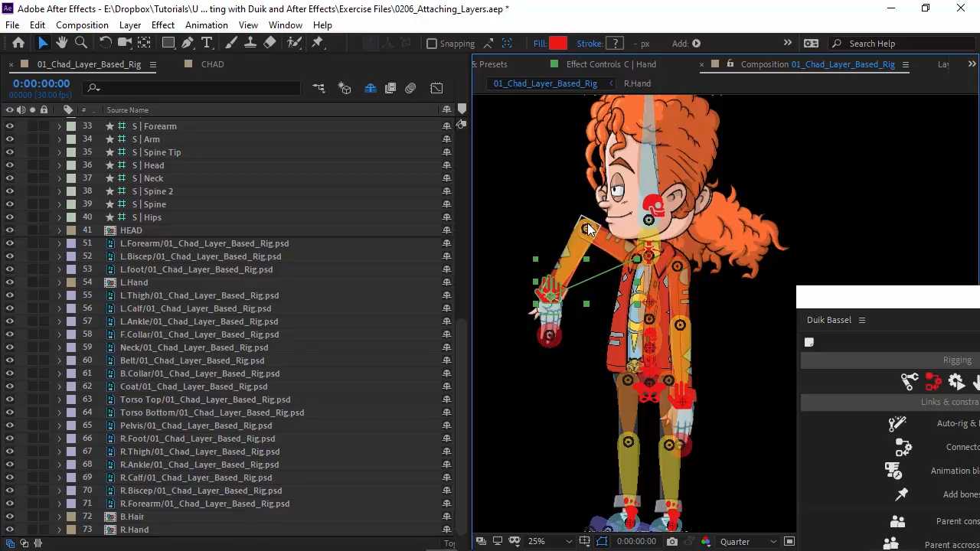Select the Hand tool in toolbar
The image size is (980, 551).
(x=62, y=44)
